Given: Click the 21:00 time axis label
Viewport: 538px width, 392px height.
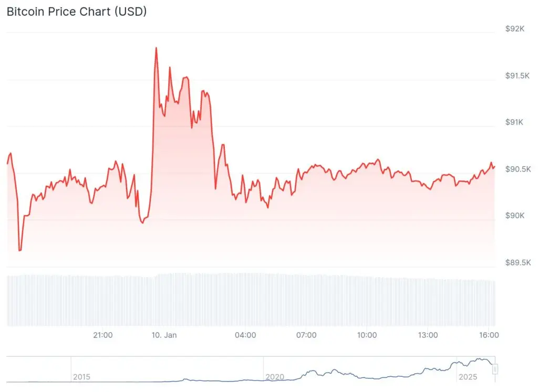Looking at the screenshot, I should (102, 335).
